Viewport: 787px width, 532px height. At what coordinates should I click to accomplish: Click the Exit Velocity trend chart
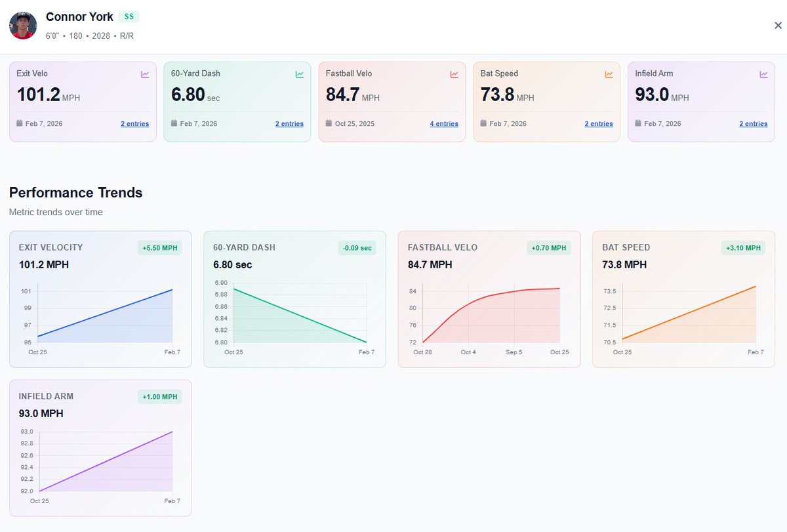[100, 318]
